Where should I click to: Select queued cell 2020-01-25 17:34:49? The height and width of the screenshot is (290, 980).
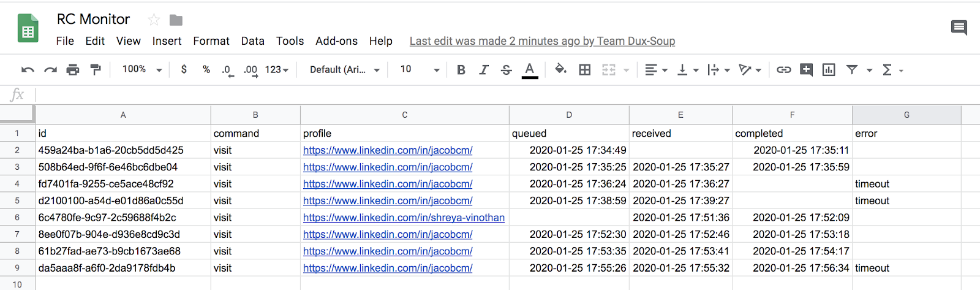point(569,150)
